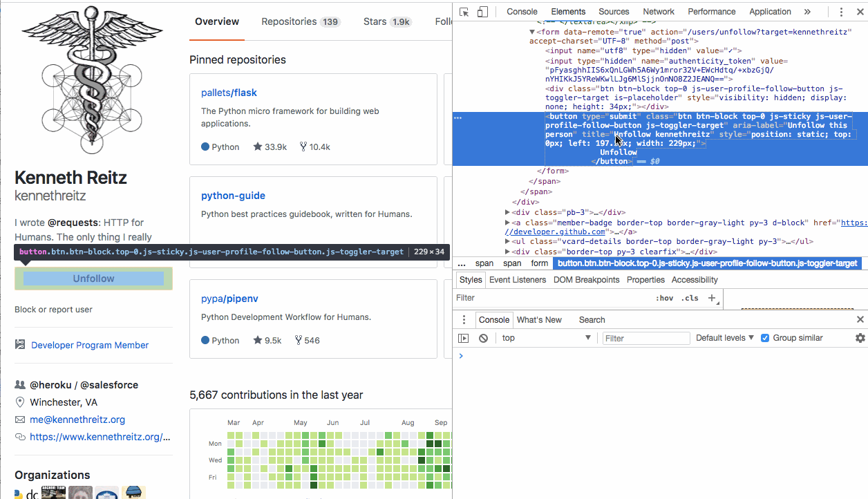The height and width of the screenshot is (499, 868).
Task: Click the console Filter input field
Action: 646,338
